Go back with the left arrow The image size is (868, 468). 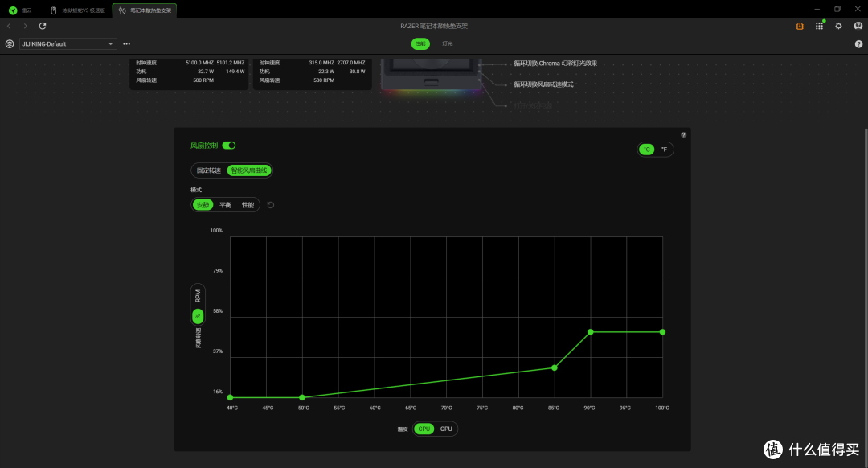point(9,26)
